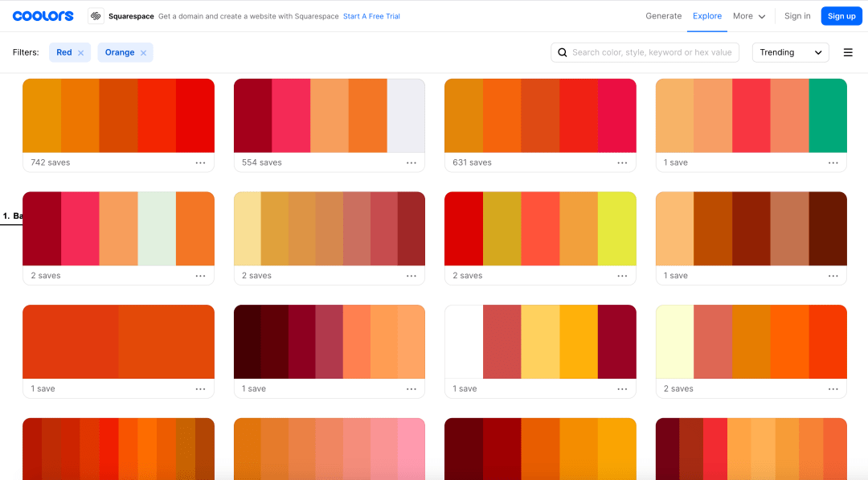Open three-dot menu on 554 saves palette
The image size is (868, 480).
tap(411, 162)
